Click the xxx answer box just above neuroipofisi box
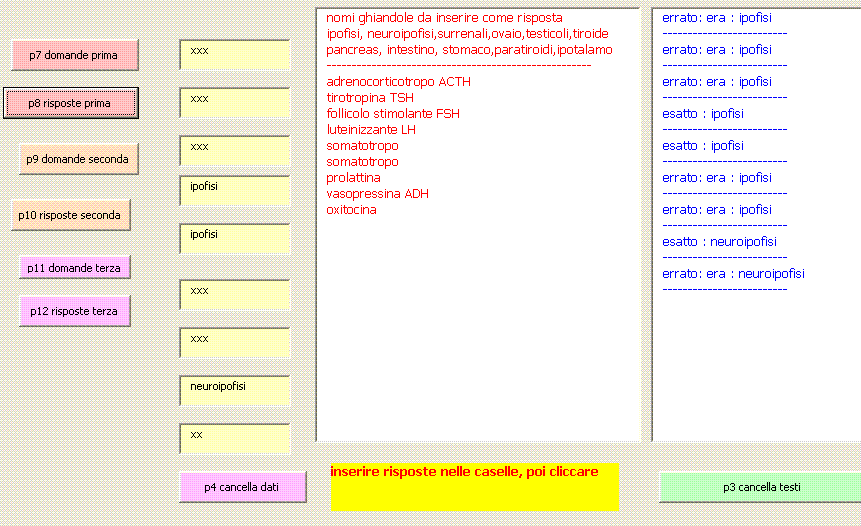The image size is (861, 526). tap(234, 343)
